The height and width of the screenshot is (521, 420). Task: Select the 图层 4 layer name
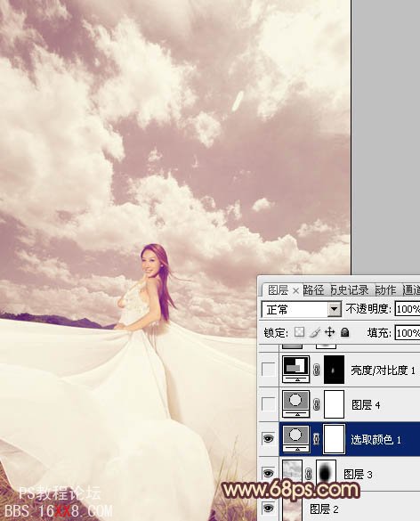click(366, 404)
